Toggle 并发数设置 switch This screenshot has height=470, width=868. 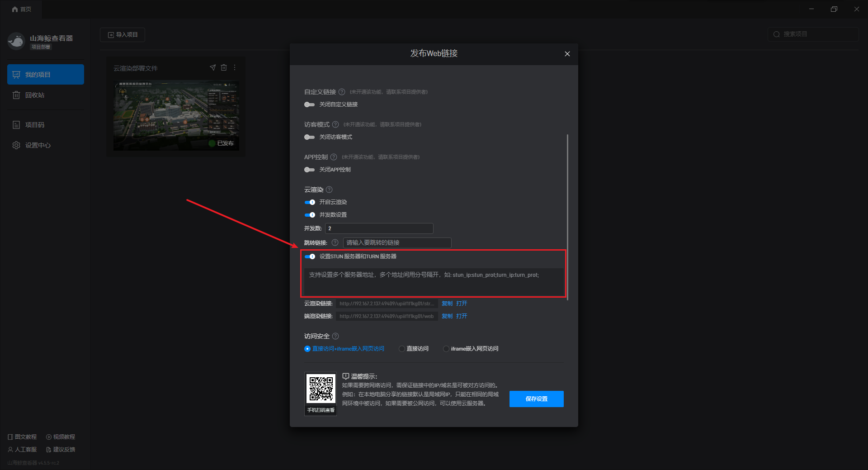click(310, 215)
